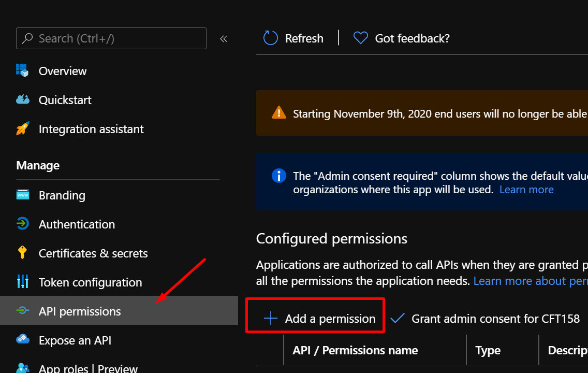The image size is (588, 373).
Task: Click the Quickstart cloud icon
Action: [x=22, y=99]
